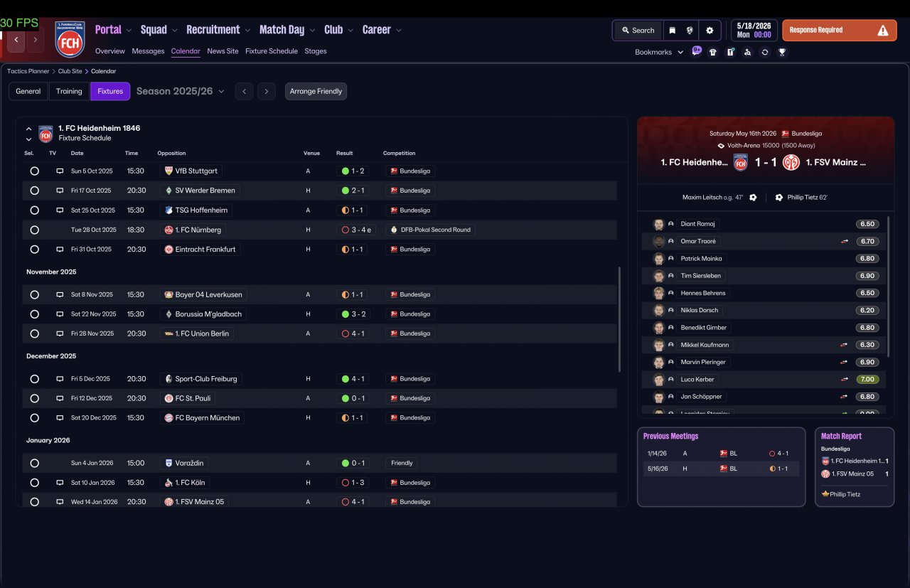Open the world globe icon in the top bar
Viewport: 910px width, 588px height.
(690, 31)
